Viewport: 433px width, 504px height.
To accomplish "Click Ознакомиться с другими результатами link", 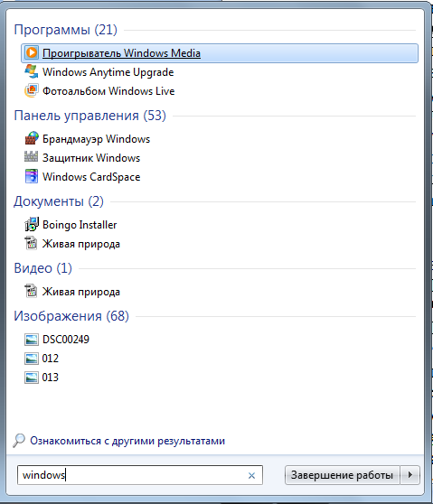I will point(127,441).
